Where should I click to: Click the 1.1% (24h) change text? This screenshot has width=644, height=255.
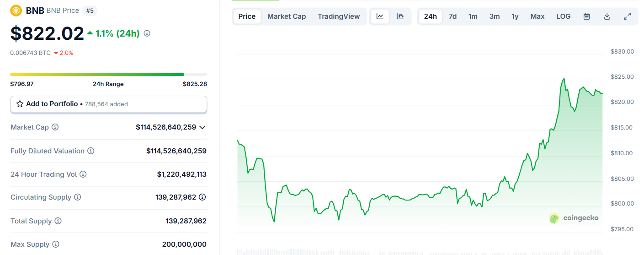click(x=117, y=33)
